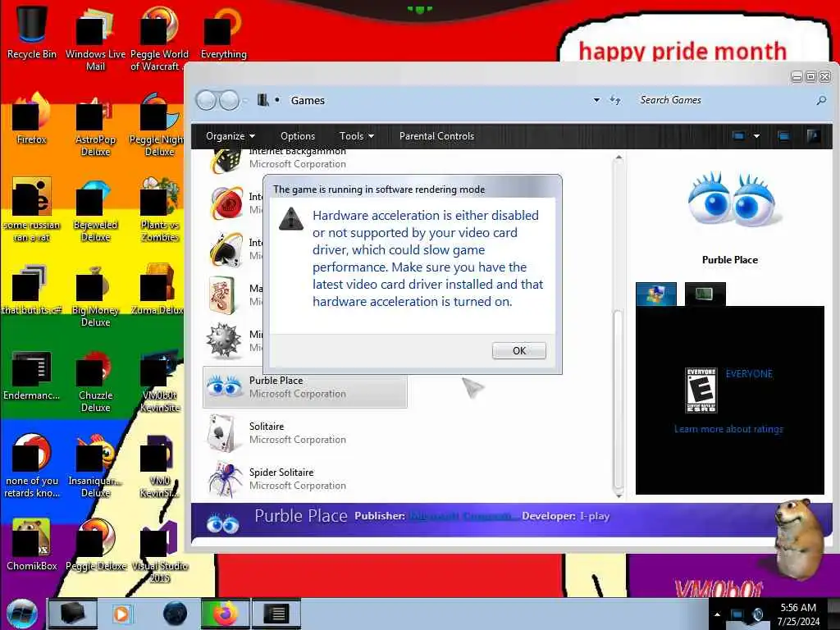Viewport: 840px width, 630px height.
Task: Select the Internet Spades game icon
Action: (226, 249)
